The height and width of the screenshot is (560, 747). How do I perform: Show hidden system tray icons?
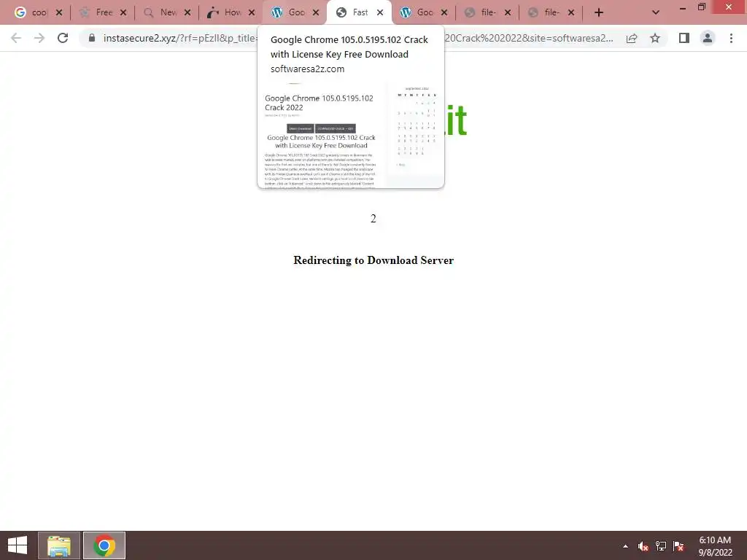pos(625,546)
